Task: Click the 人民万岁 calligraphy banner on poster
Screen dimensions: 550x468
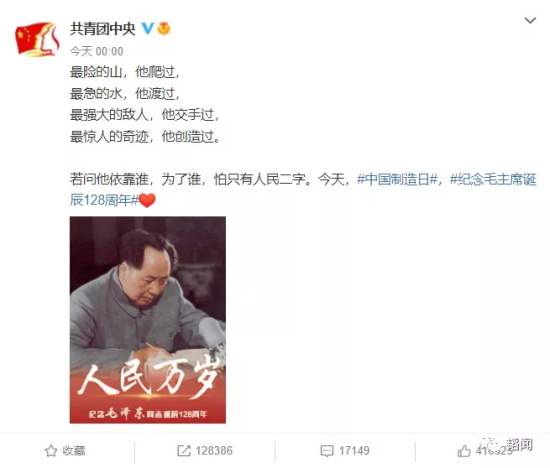Action: click(149, 376)
